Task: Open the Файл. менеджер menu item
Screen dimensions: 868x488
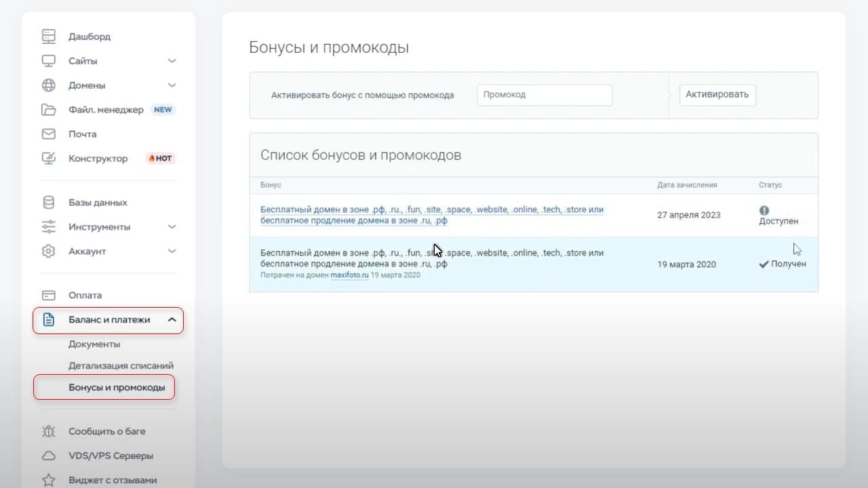Action: click(106, 110)
